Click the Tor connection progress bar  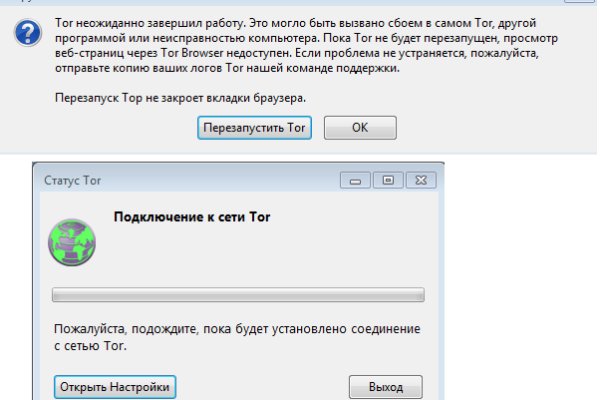pos(238,295)
